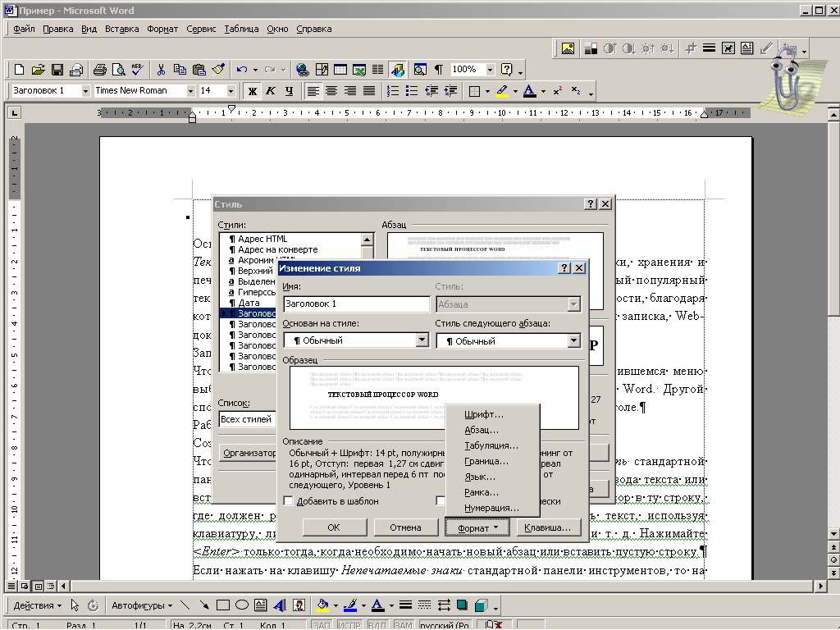840x630 pixels.
Task: Open the zoom 100% dropdown
Action: (490, 70)
